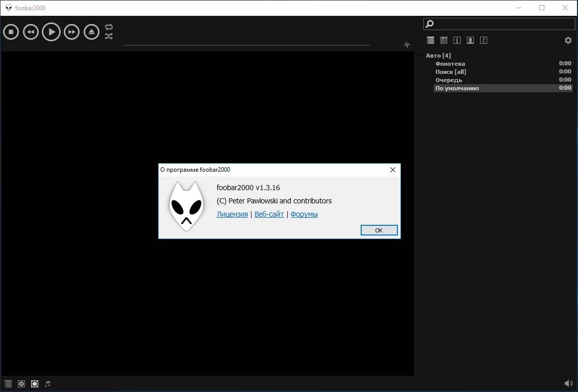The height and width of the screenshot is (392, 578).
Task: Activate the visualization view icon at bottom
Action: (35, 384)
